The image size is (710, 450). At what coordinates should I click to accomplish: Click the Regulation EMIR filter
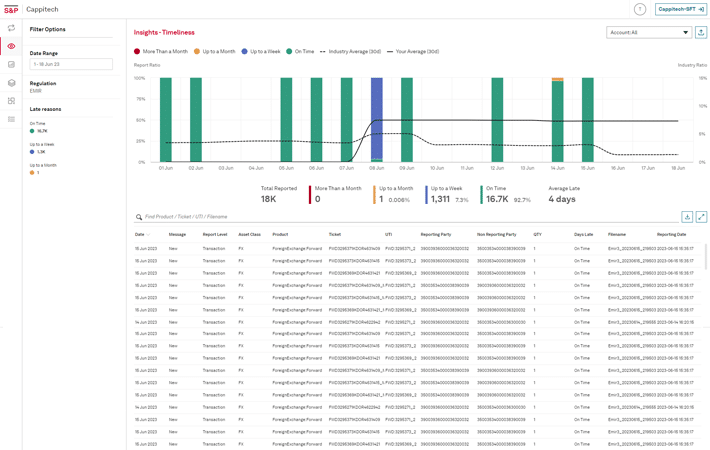tap(43, 87)
